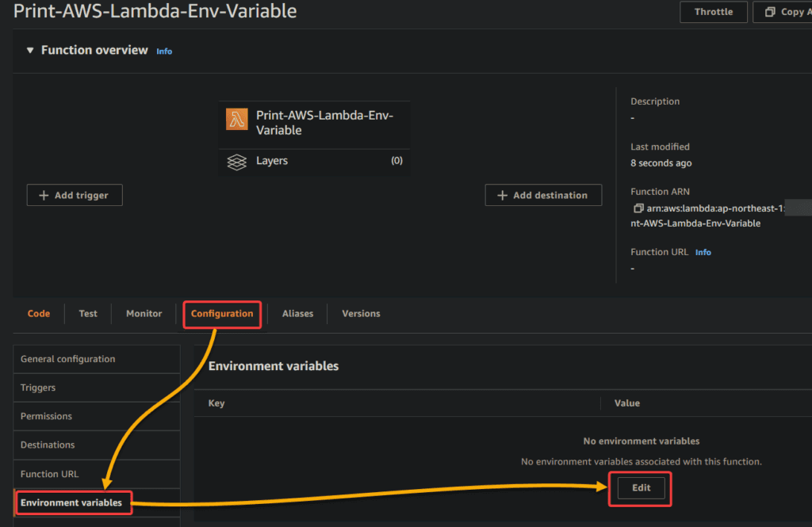
Task: Switch to the Test tab
Action: pos(88,314)
